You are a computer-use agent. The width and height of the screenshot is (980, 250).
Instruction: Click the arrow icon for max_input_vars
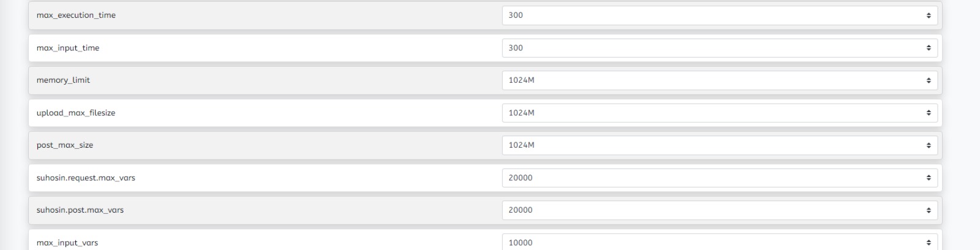click(929, 243)
